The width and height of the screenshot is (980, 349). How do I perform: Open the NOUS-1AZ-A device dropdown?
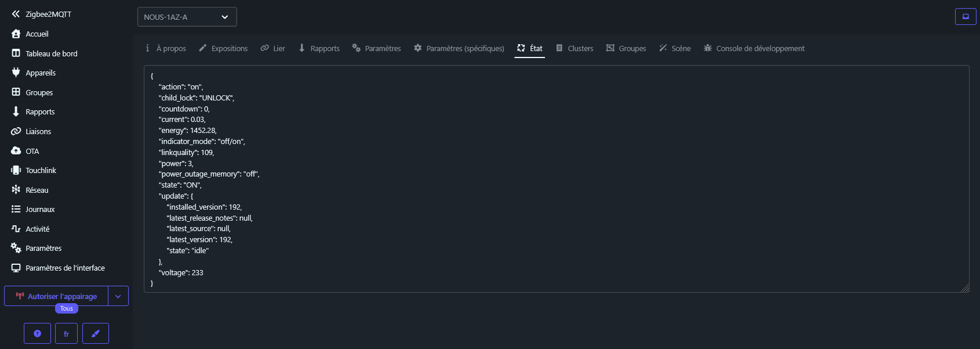point(187,17)
